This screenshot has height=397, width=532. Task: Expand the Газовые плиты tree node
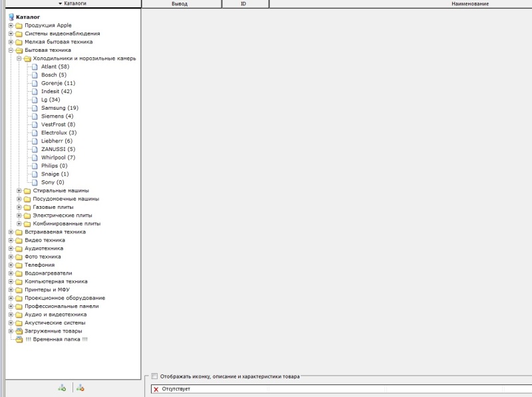tap(19, 207)
